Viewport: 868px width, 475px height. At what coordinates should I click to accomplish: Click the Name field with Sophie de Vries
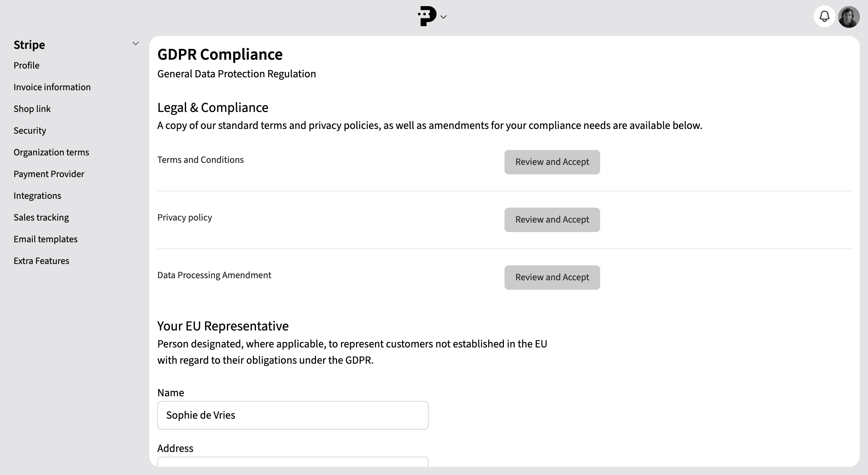293,415
